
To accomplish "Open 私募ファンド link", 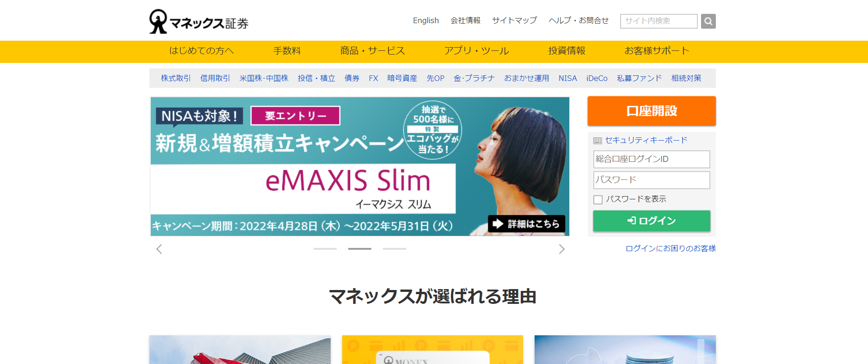I will (640, 78).
